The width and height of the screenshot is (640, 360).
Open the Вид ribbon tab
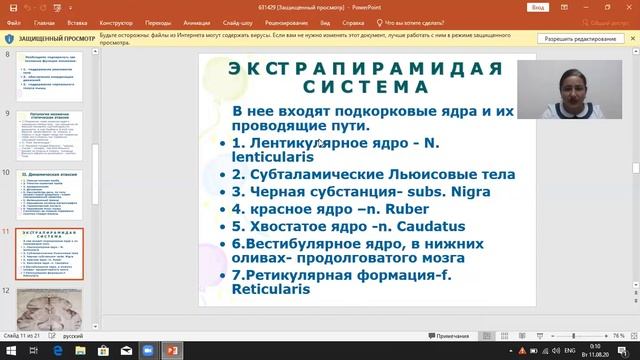pos(325,23)
